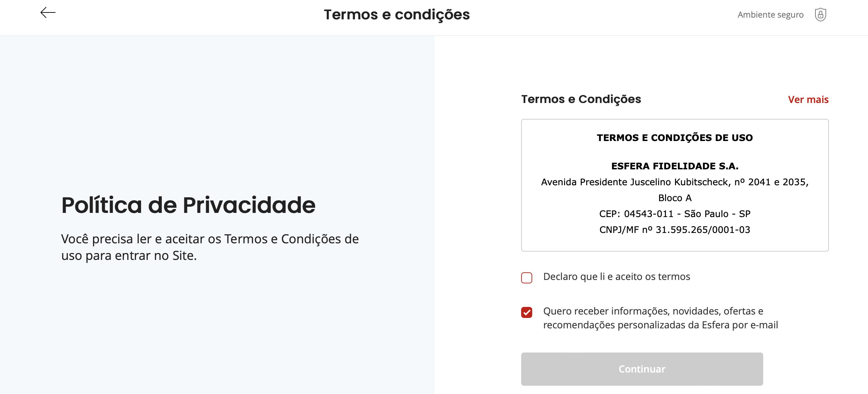Click the 'Política de Privacidade' heading
This screenshot has width=868, height=394.
pos(188,205)
